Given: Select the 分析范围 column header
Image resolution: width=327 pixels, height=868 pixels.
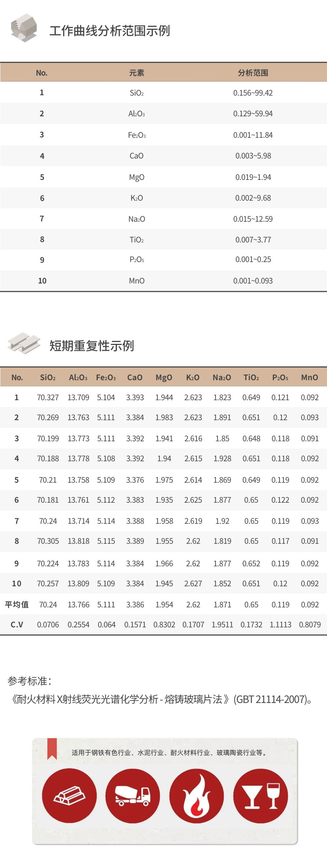Looking at the screenshot, I should tap(253, 73).
